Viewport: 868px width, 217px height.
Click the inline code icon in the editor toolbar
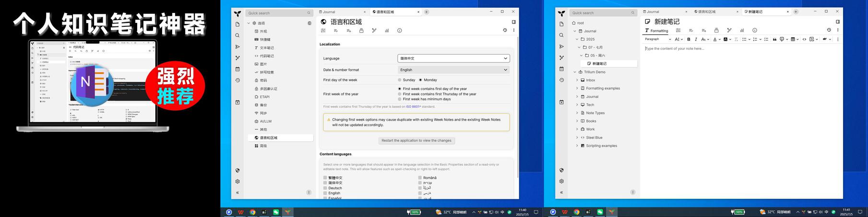pos(804,39)
